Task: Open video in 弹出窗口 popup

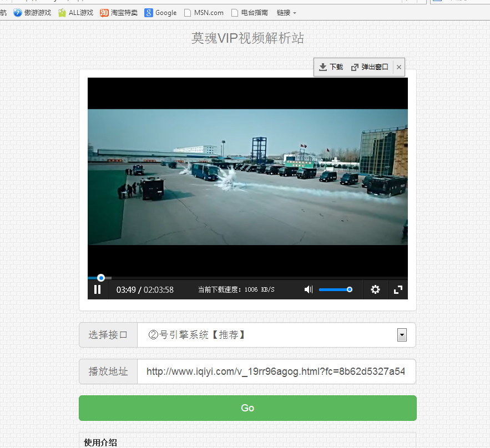Action: pos(370,67)
